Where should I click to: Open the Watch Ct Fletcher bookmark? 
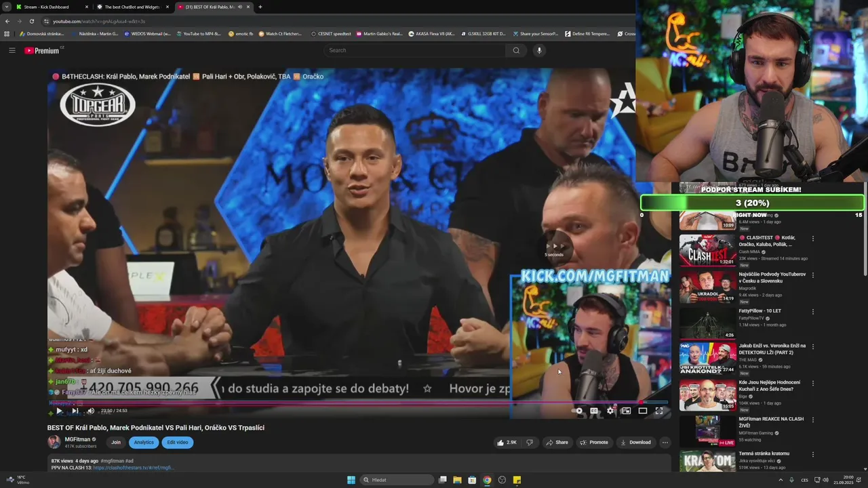click(280, 33)
